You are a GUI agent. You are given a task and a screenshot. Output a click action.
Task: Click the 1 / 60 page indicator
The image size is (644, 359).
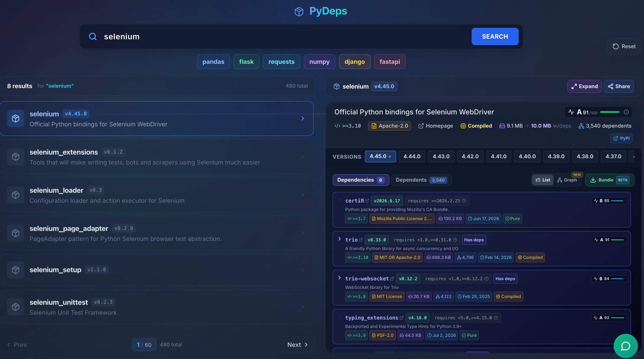click(x=144, y=345)
